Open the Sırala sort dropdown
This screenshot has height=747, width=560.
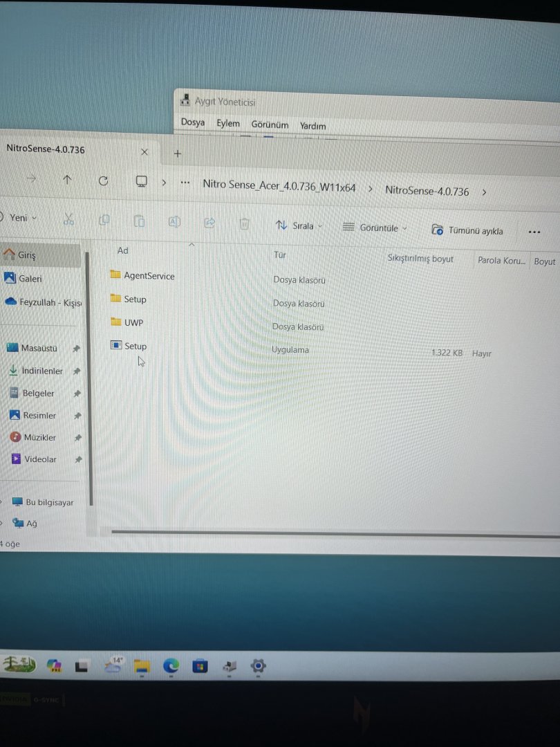tap(299, 225)
